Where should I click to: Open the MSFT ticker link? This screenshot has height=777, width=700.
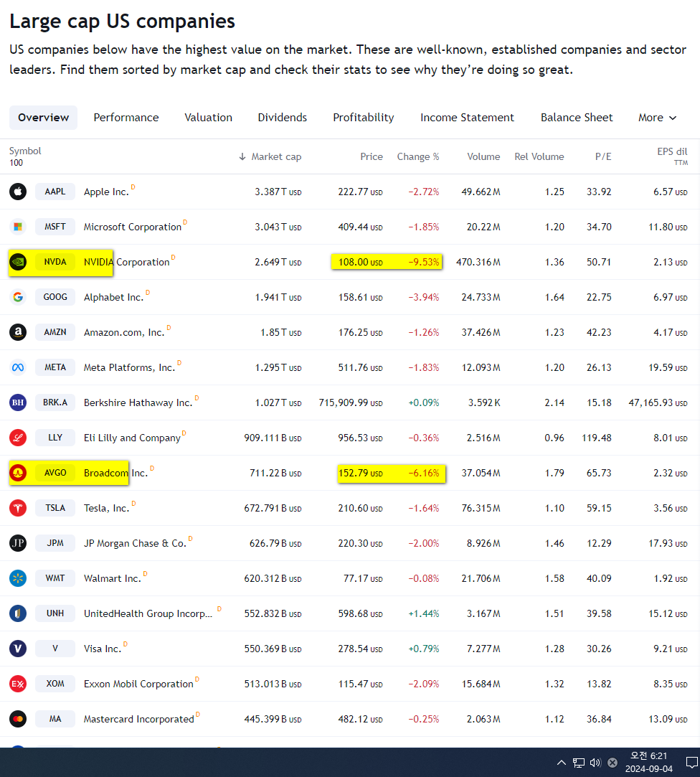pos(55,227)
